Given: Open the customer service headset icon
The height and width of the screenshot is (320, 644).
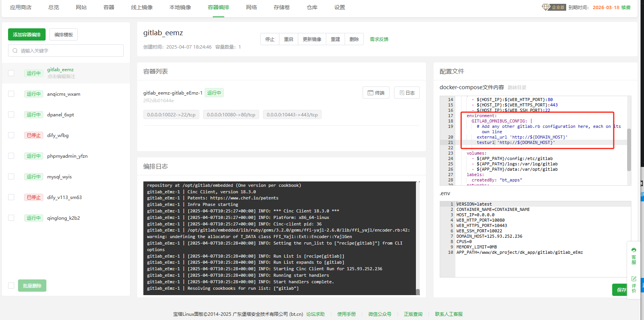Looking at the screenshot, I should [x=634, y=250].
